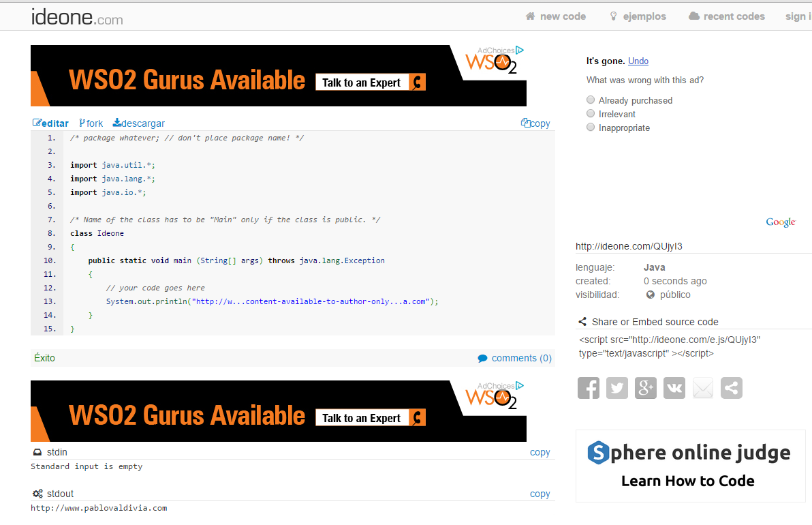
Task: Click Undo link next to It's gone
Action: click(x=638, y=61)
